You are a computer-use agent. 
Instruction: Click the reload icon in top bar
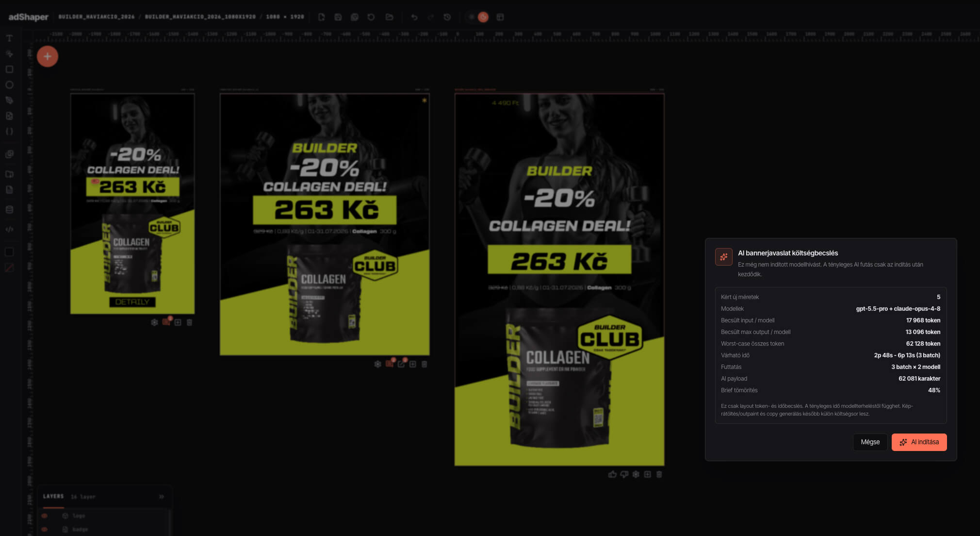[x=371, y=17]
